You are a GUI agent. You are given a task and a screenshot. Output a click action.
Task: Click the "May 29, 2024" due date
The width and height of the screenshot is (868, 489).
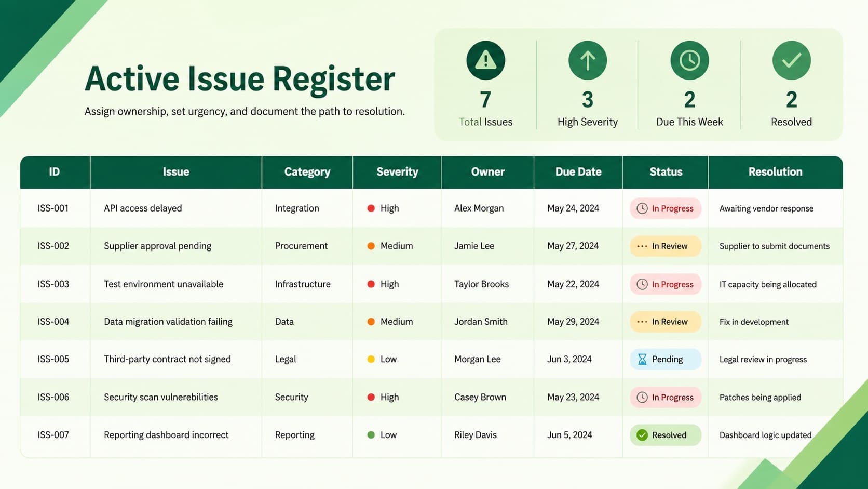click(x=573, y=322)
